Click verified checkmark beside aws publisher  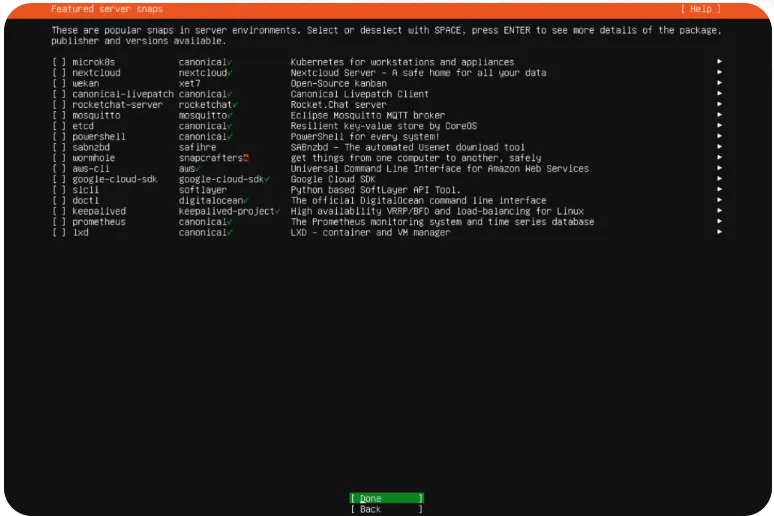[198, 168]
